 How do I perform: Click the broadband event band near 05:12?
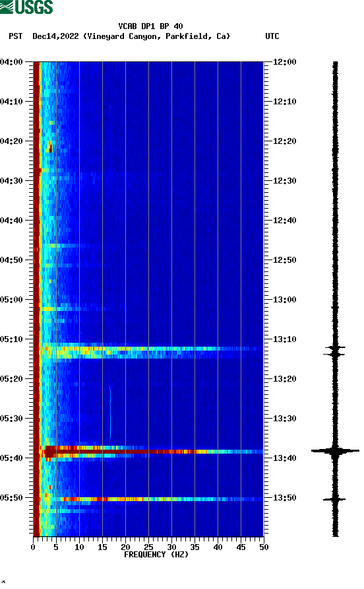pos(152,350)
